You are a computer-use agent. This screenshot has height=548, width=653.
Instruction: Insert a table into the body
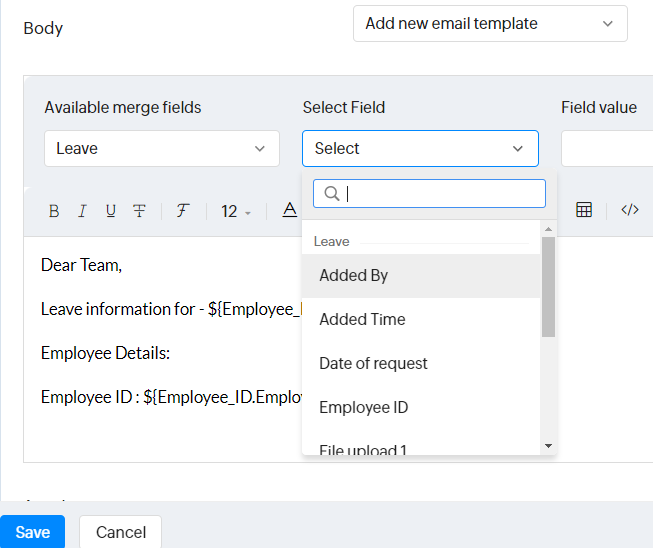584,210
